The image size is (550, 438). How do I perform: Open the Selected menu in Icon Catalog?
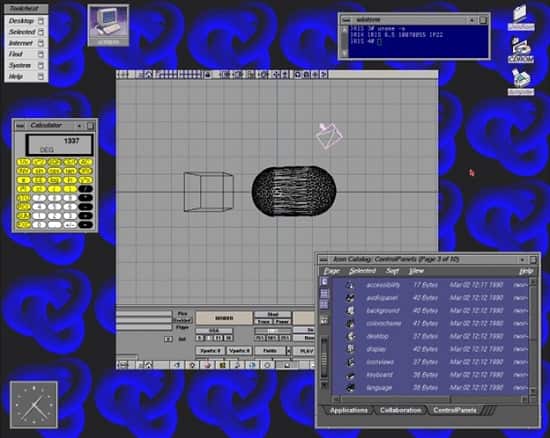click(362, 271)
